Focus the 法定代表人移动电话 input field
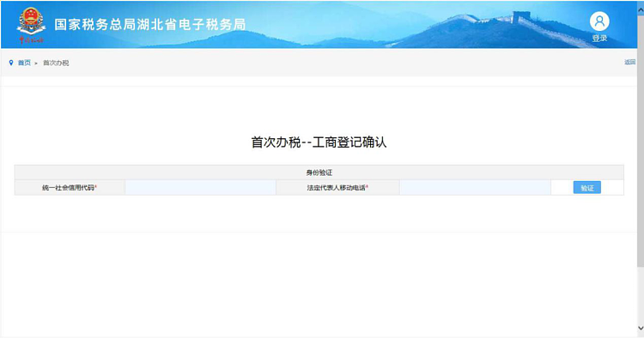 [x=475, y=188]
